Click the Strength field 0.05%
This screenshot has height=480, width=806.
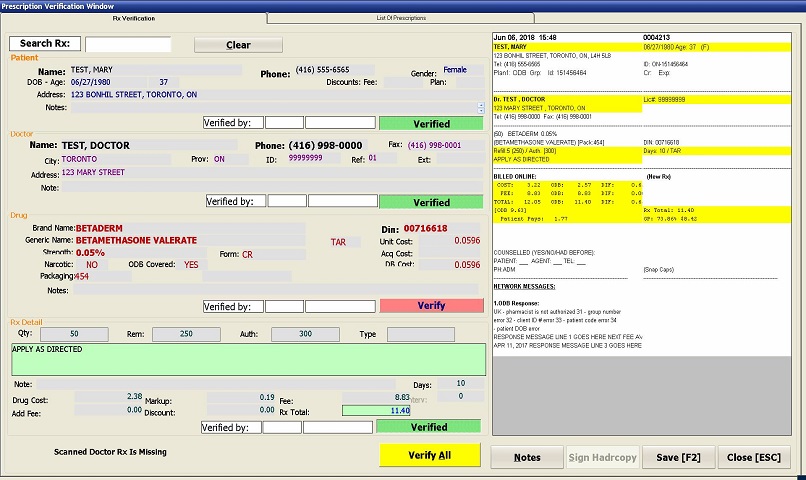click(x=141, y=253)
